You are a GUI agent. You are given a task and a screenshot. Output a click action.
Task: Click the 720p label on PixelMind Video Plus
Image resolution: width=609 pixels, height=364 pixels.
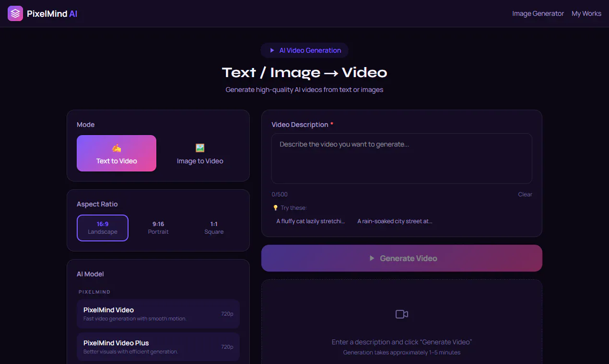coord(227,347)
